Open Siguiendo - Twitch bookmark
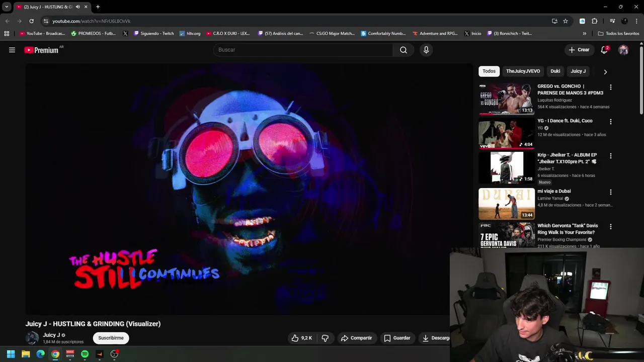This screenshot has height=362, width=644. point(153,34)
